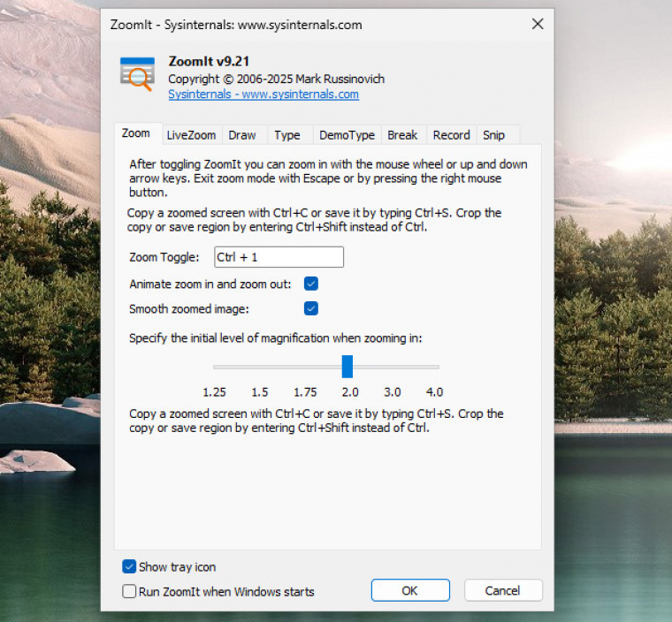Select the Zoom tab
672x622 pixels.
(x=136, y=134)
